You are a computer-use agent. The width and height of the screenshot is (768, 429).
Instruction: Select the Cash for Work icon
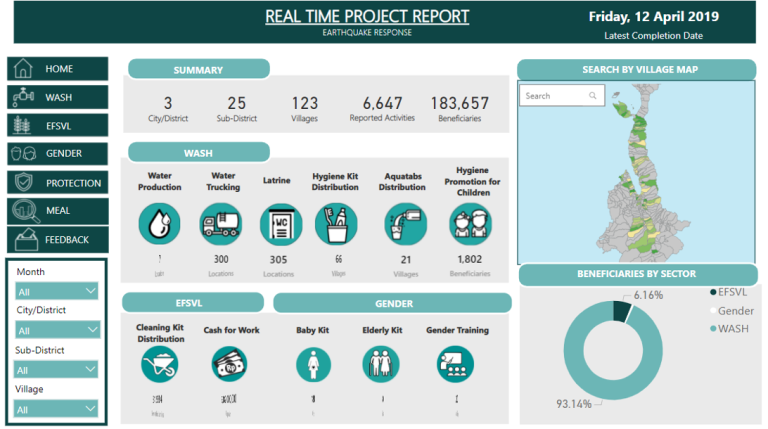[x=225, y=367]
